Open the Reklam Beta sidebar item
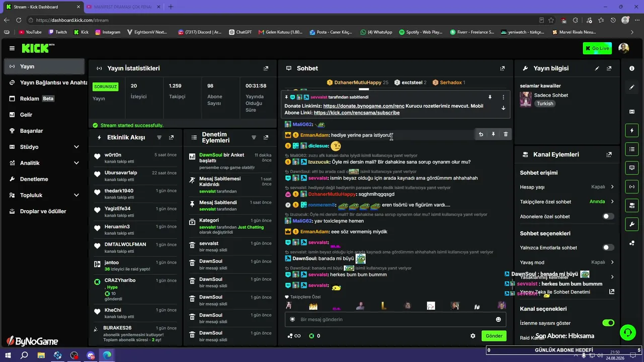This screenshot has width=644, height=362. (44, 99)
